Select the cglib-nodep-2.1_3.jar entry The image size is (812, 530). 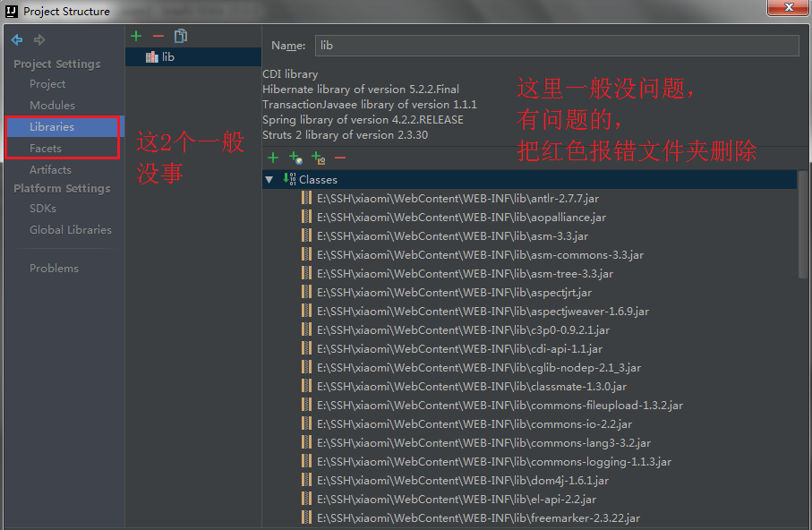(479, 368)
